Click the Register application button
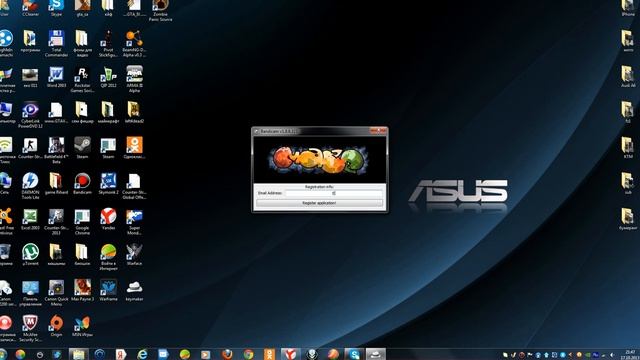Image resolution: width=640 pixels, height=360 pixels. coord(319,203)
